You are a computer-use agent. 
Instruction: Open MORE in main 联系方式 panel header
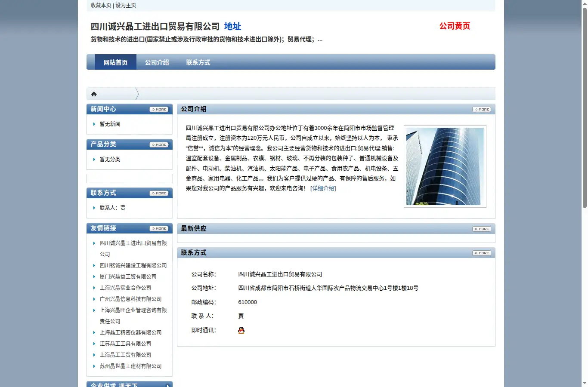pyautogui.click(x=481, y=253)
